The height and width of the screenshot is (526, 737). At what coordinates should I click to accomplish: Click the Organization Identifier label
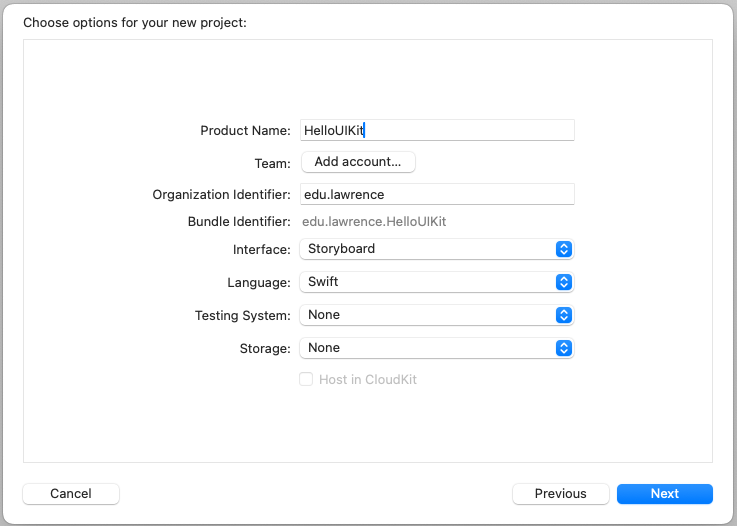(221, 195)
